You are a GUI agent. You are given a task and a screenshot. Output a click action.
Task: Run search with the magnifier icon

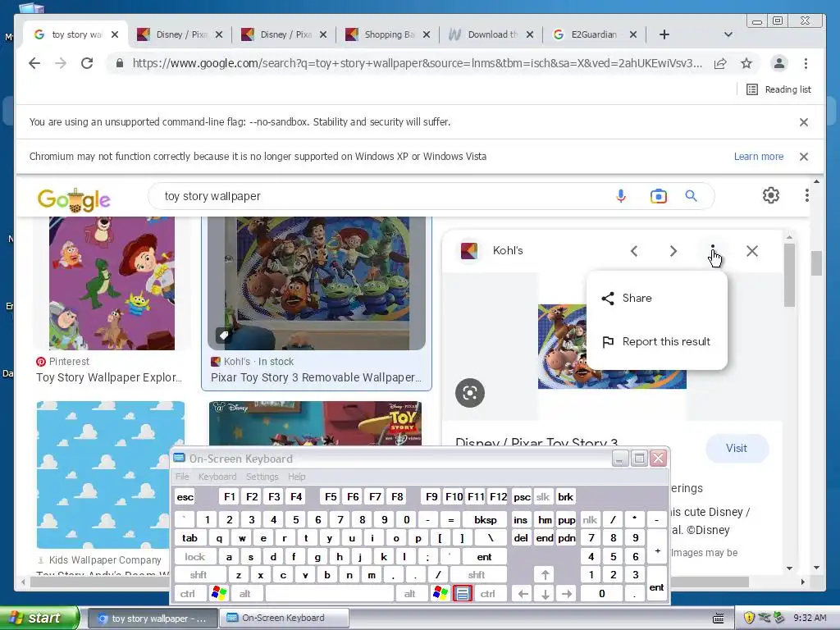691,196
